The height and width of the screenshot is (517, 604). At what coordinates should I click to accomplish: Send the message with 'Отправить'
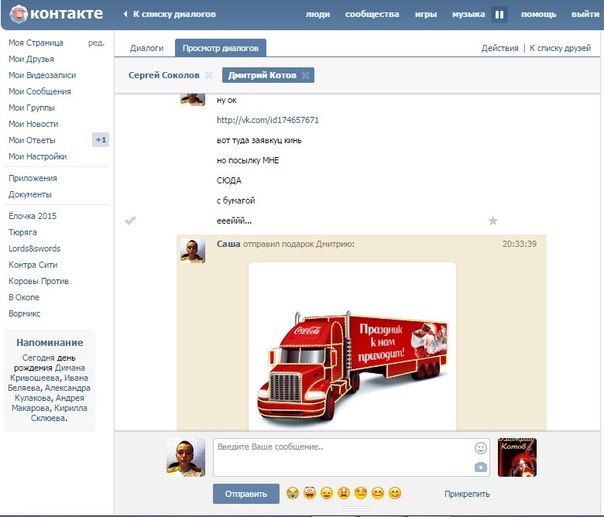coord(246,494)
